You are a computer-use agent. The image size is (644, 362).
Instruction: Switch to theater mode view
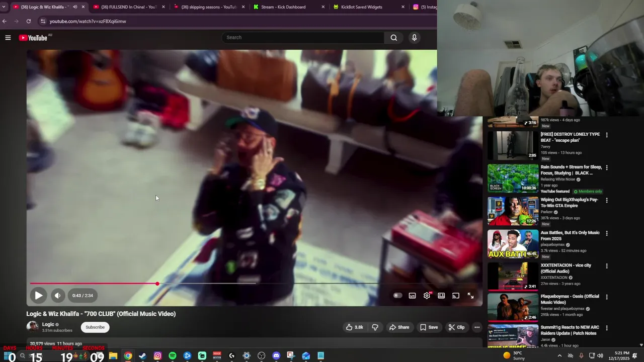coord(441,296)
